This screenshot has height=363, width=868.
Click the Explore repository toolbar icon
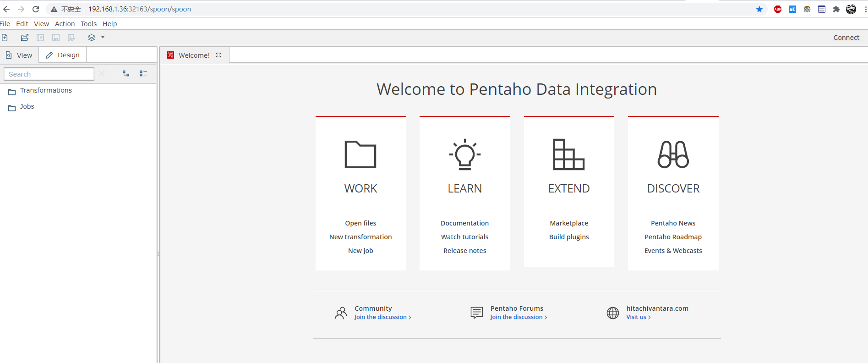pyautogui.click(x=40, y=38)
